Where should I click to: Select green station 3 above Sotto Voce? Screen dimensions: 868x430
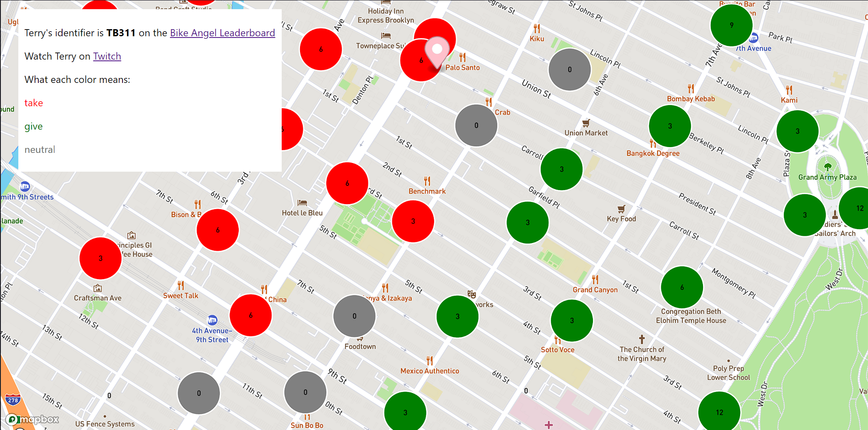pyautogui.click(x=572, y=321)
